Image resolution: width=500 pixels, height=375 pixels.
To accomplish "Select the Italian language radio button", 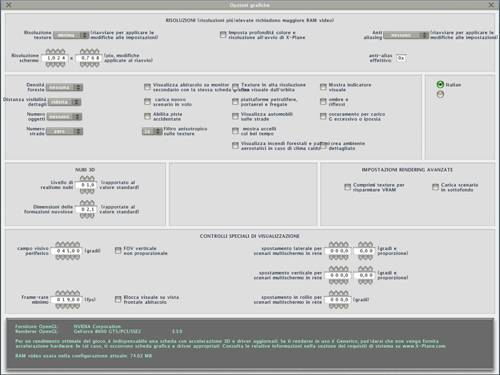I will [x=440, y=85].
